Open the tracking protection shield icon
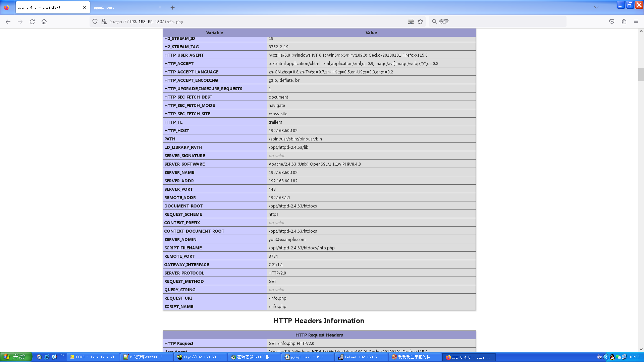The image size is (644, 362). [95, 21]
